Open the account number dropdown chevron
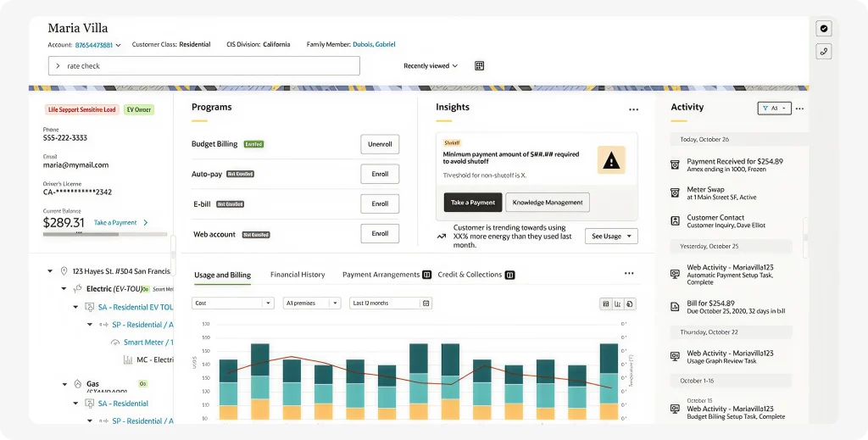Viewport: 868px width, 440px height. click(118, 46)
